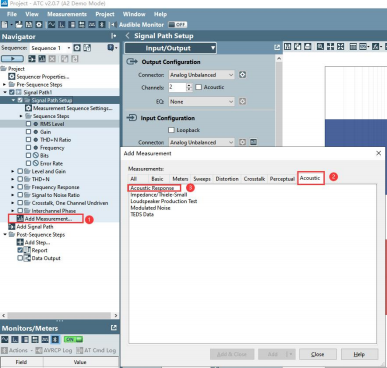Select Acoustic Response in measurements list
The width and height of the screenshot is (387, 368).
152,188
